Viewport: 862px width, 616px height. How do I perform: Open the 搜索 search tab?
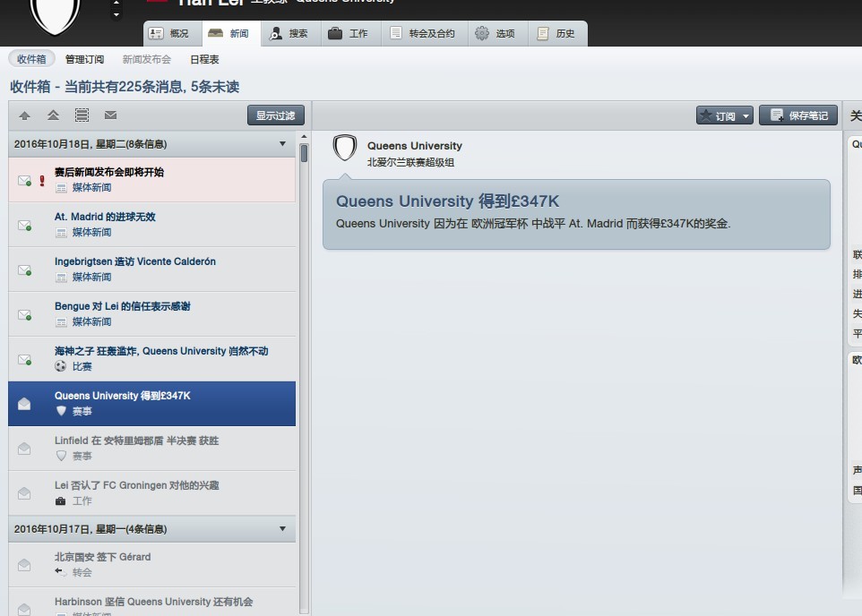291,33
